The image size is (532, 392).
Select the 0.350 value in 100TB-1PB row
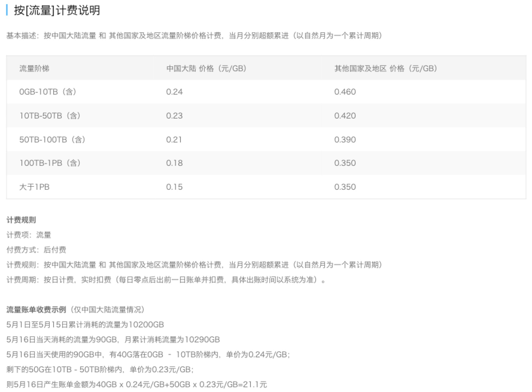point(345,163)
